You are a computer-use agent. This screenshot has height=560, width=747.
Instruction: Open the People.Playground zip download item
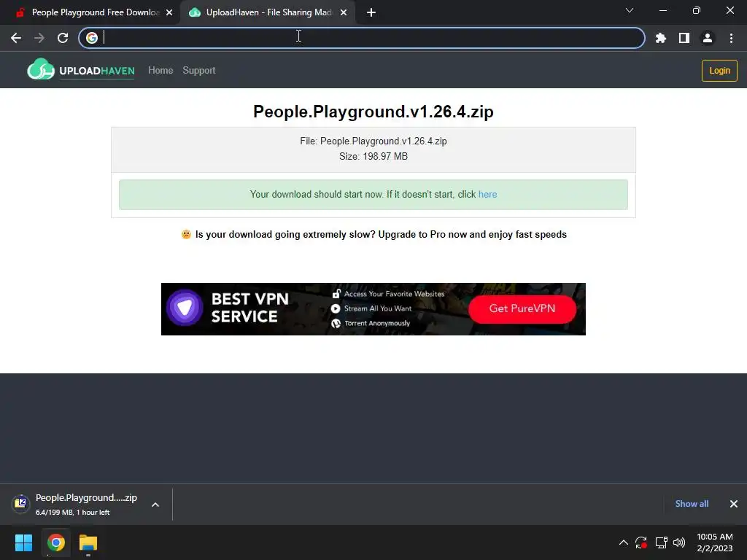tap(86, 505)
